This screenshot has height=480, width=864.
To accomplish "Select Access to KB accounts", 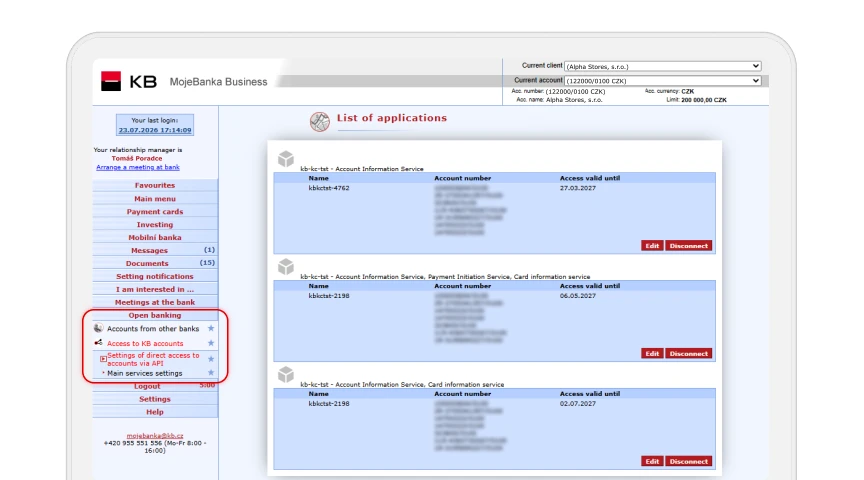I will point(145,343).
